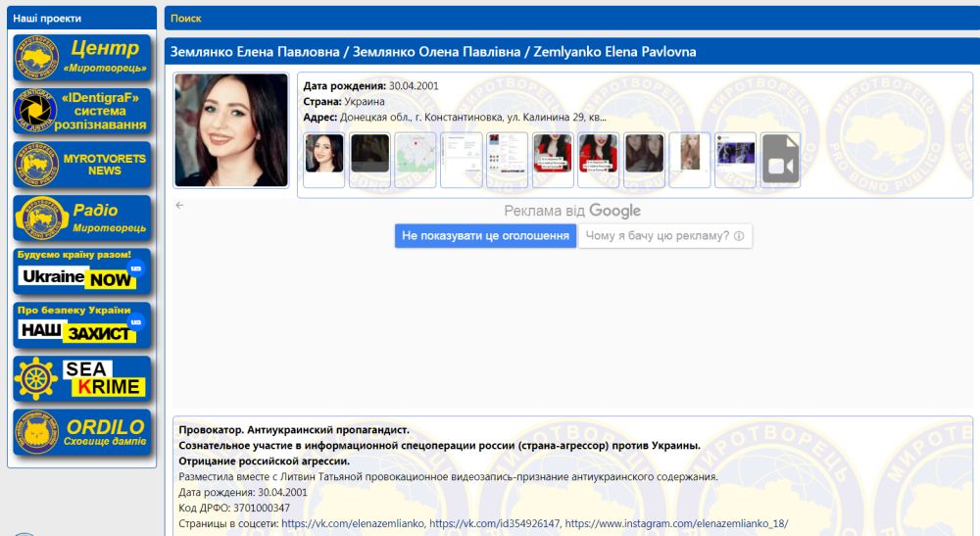Select the Поиск item in the top bar
The image size is (980, 536).
tap(186, 18)
